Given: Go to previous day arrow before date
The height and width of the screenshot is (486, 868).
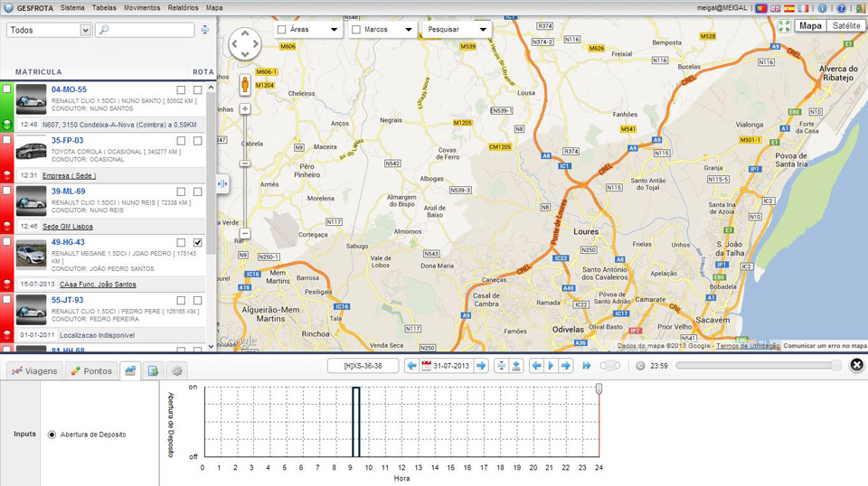Looking at the screenshot, I should pos(411,366).
